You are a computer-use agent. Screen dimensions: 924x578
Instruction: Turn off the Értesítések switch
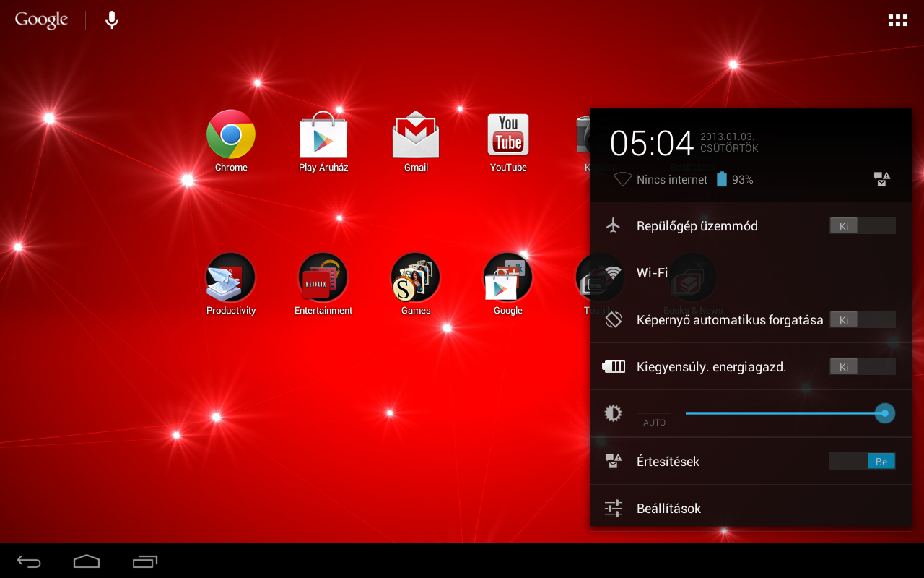coord(863,461)
